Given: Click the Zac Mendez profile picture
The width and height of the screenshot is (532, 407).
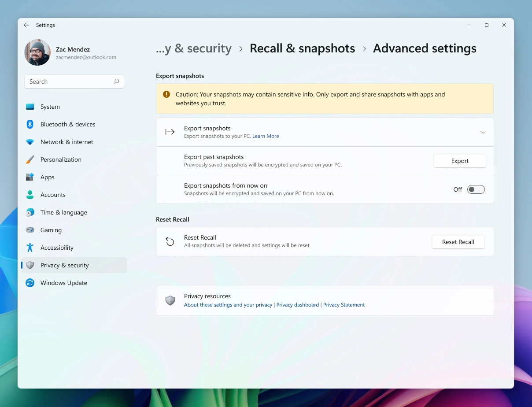Looking at the screenshot, I should (37, 52).
